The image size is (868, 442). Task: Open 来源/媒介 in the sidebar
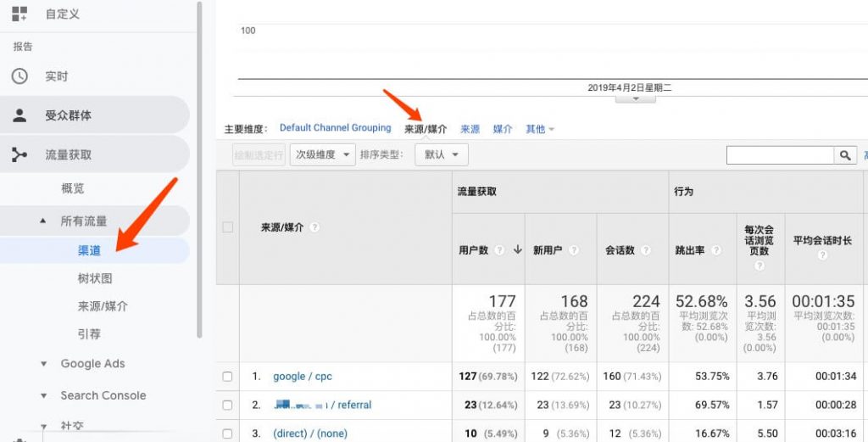click(x=103, y=306)
